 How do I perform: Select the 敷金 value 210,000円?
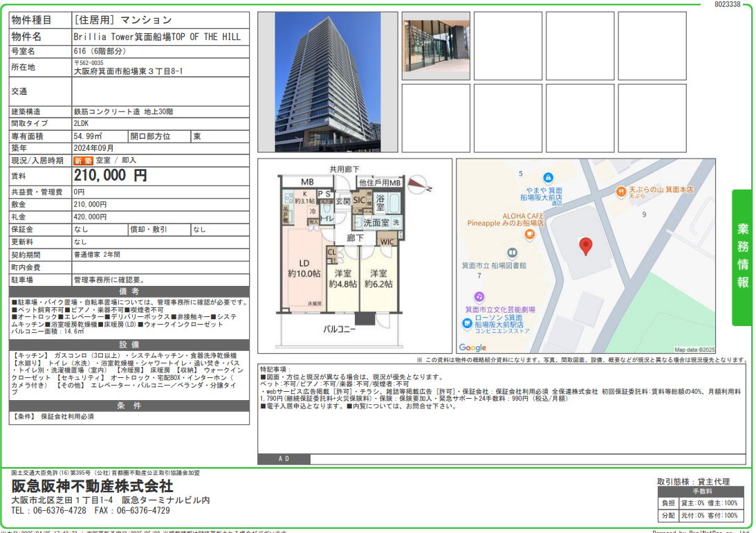point(90,204)
